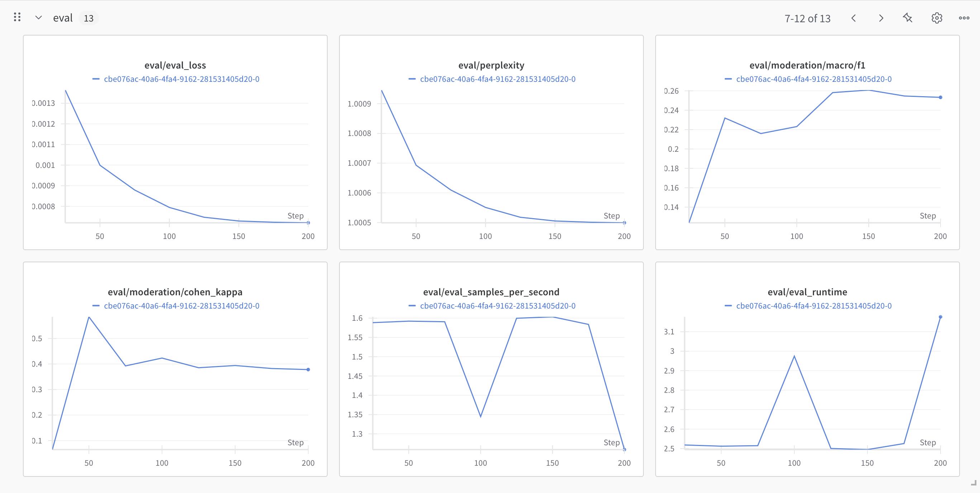Open eval section settings gear
Viewport: 980px width, 493px height.
coord(937,18)
